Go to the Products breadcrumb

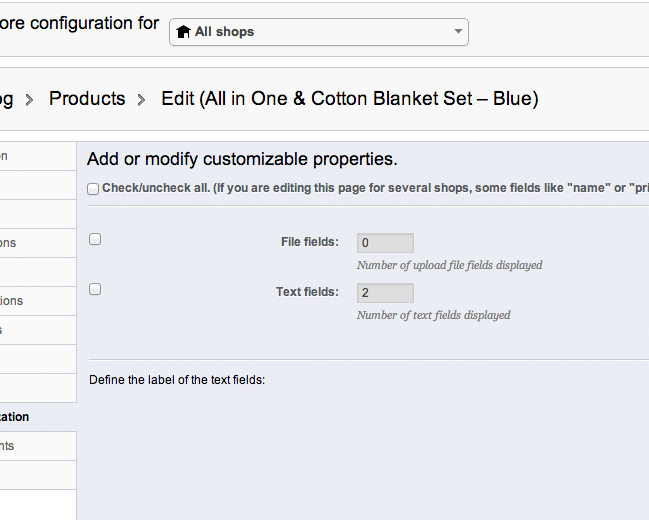pyautogui.click(x=87, y=99)
